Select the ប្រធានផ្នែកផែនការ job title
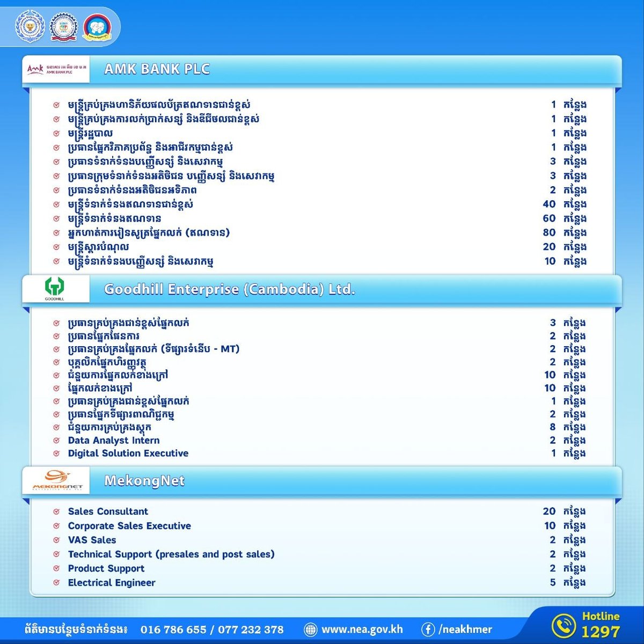 104,336
